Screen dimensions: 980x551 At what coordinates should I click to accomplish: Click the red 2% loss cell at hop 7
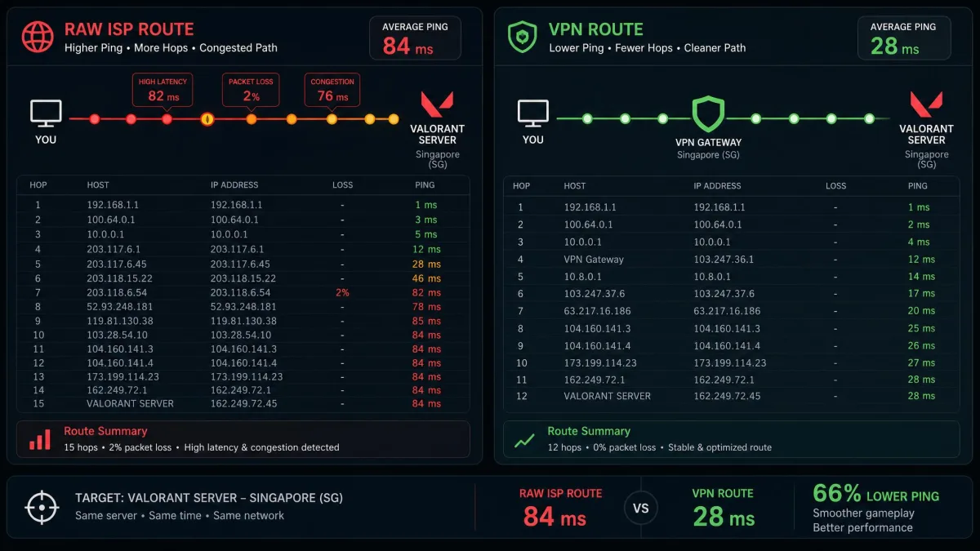(342, 292)
